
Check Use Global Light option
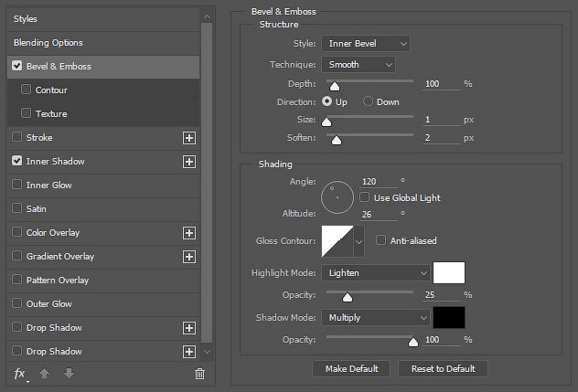click(x=364, y=197)
